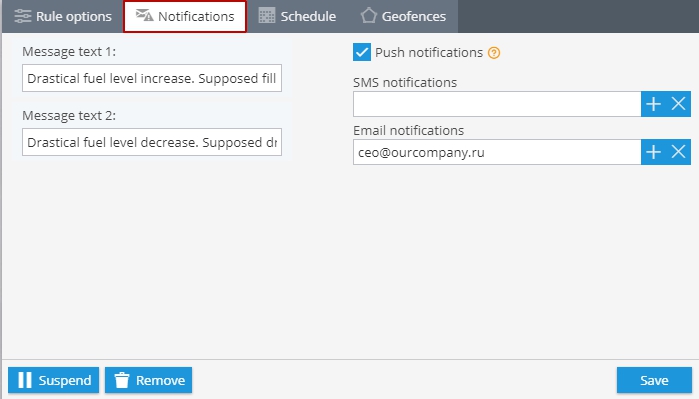Focus the Message text 1 field

152,78
